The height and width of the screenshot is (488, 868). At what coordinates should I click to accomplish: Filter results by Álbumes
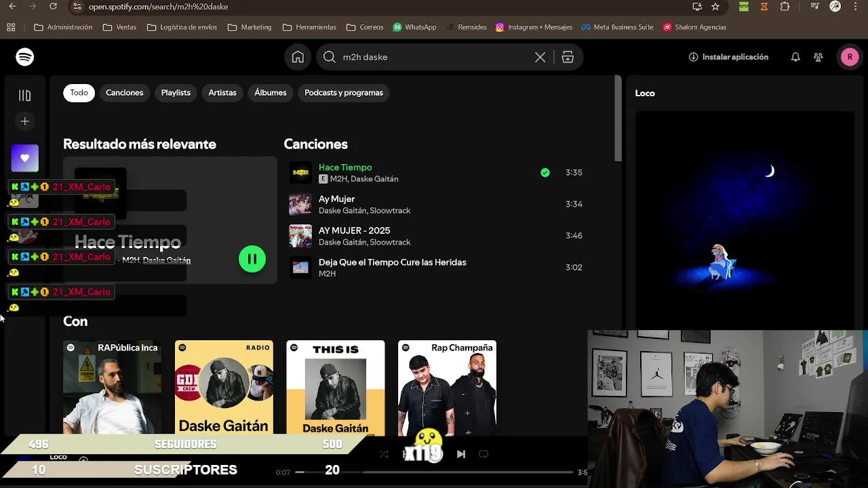271,93
